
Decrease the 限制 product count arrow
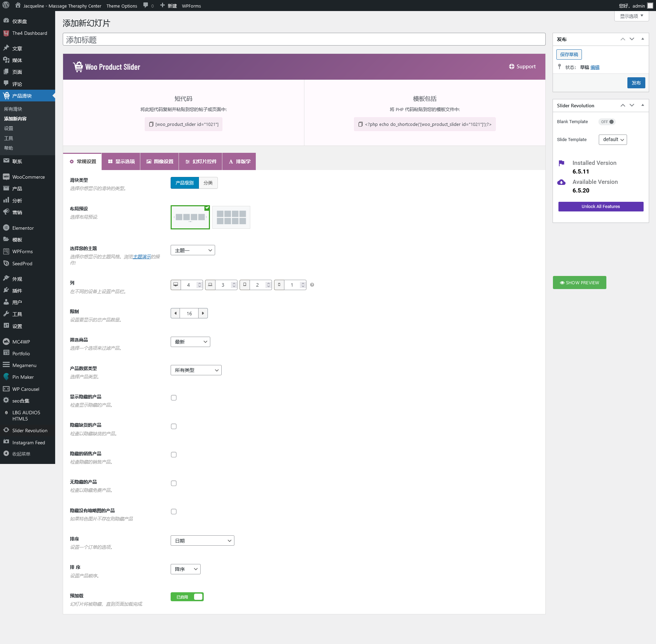point(175,313)
